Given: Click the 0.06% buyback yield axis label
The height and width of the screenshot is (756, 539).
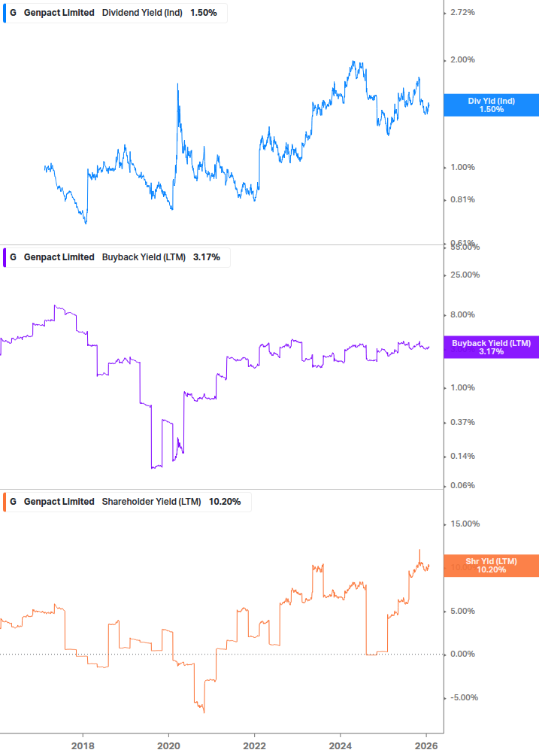Looking at the screenshot, I should [462, 485].
